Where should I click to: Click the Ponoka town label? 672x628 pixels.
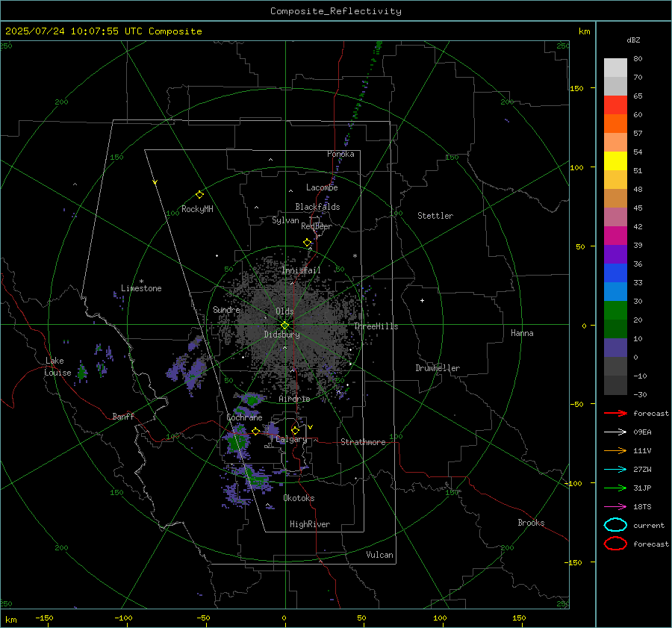pyautogui.click(x=340, y=154)
